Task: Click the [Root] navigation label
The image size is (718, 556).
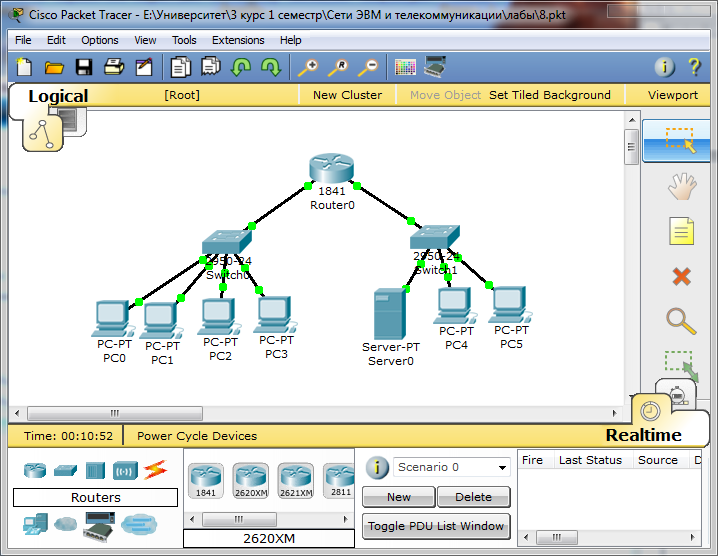Action: pyautogui.click(x=182, y=95)
